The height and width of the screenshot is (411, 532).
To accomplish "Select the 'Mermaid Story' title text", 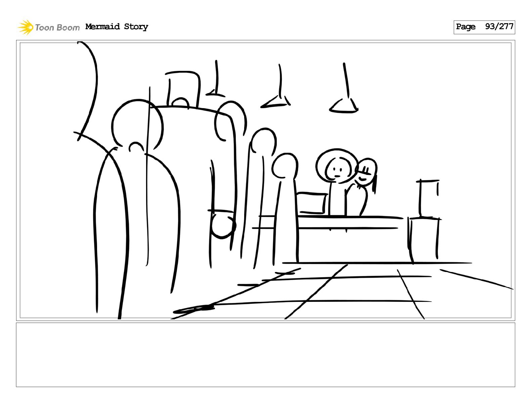I will (x=117, y=27).
